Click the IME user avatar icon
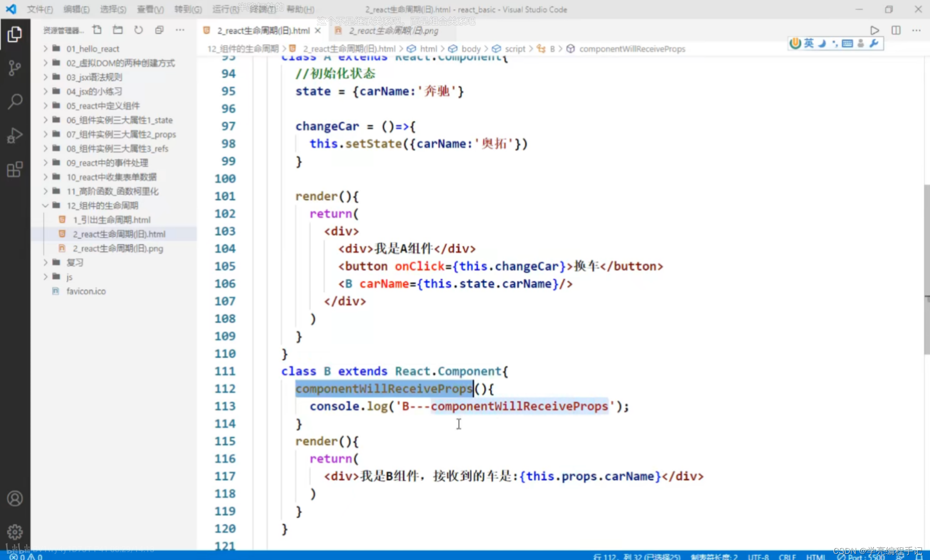The image size is (930, 560). tap(861, 43)
